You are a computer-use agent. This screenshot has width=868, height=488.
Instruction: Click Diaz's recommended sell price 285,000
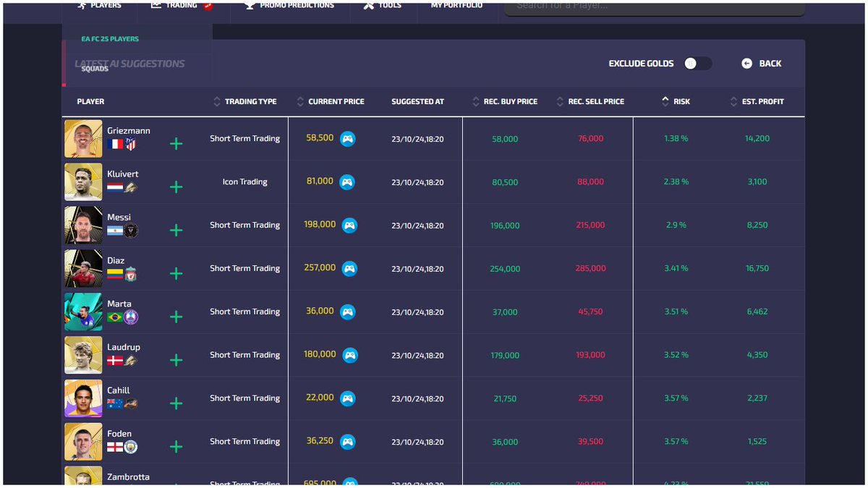[x=591, y=269]
